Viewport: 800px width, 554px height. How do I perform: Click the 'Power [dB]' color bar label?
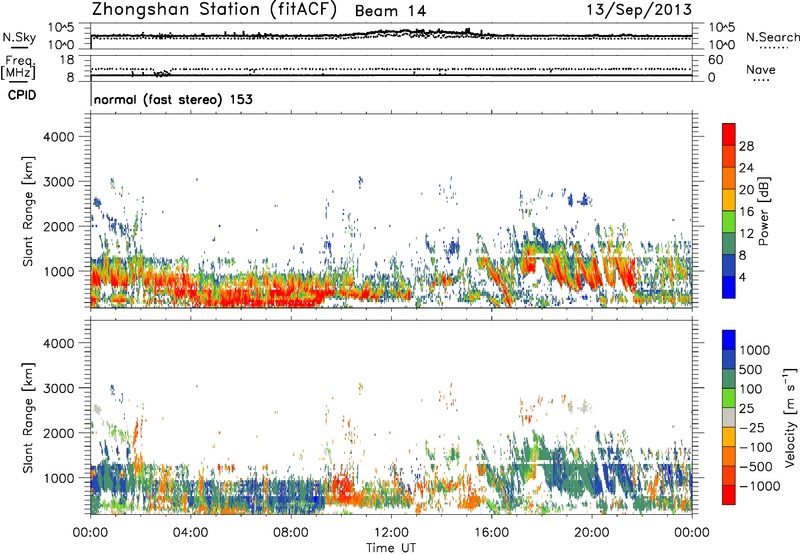763,211
